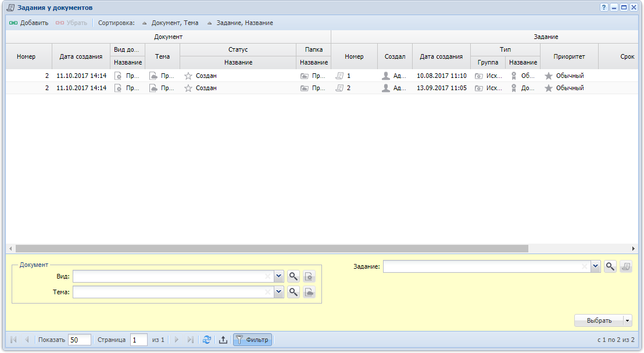The width and height of the screenshot is (644, 353).
Task: Click user icon in task 2 row
Action: pyautogui.click(x=386, y=88)
